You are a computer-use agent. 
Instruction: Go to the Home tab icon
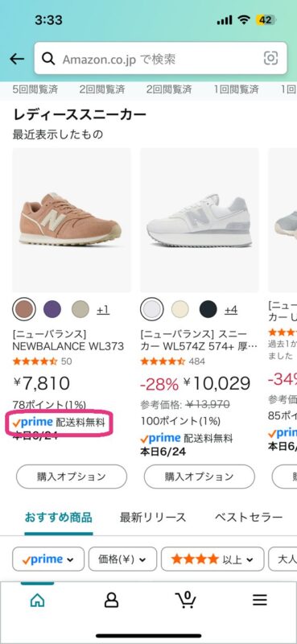click(37, 601)
